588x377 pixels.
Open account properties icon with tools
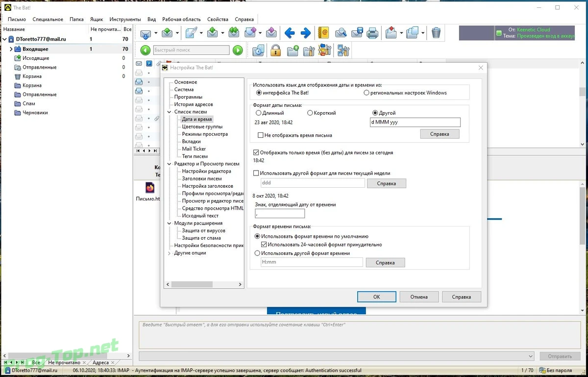click(343, 50)
